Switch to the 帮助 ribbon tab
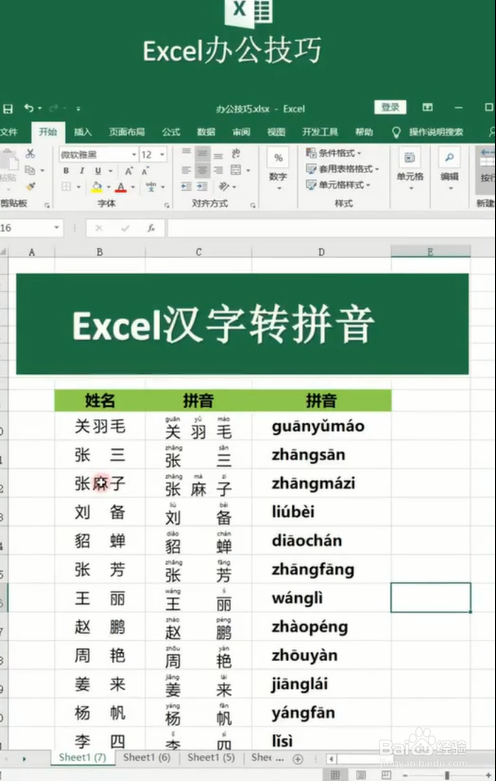Screen dimensions: 496x781 coord(364,132)
